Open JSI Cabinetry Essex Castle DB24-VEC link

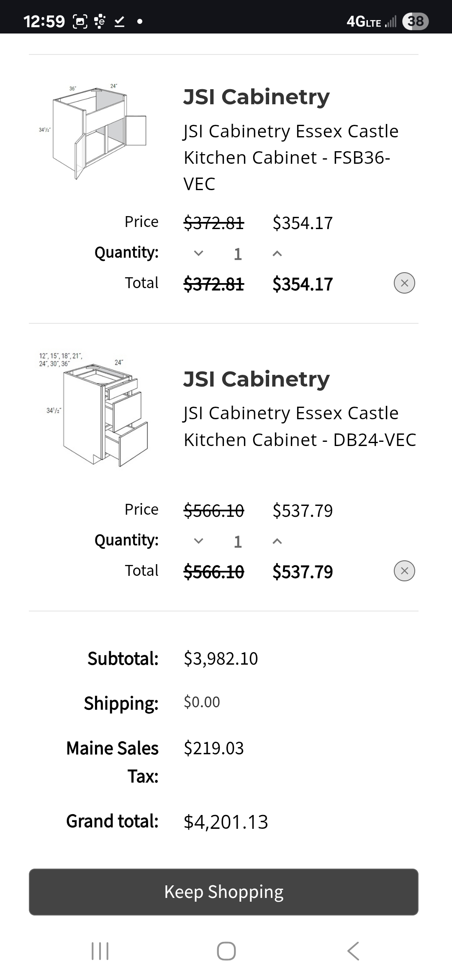click(x=300, y=426)
